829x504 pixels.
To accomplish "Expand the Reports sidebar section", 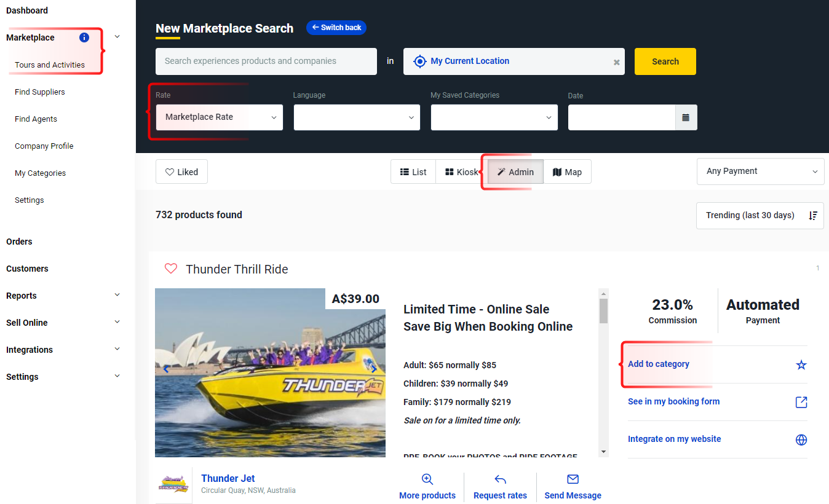I will click(117, 295).
